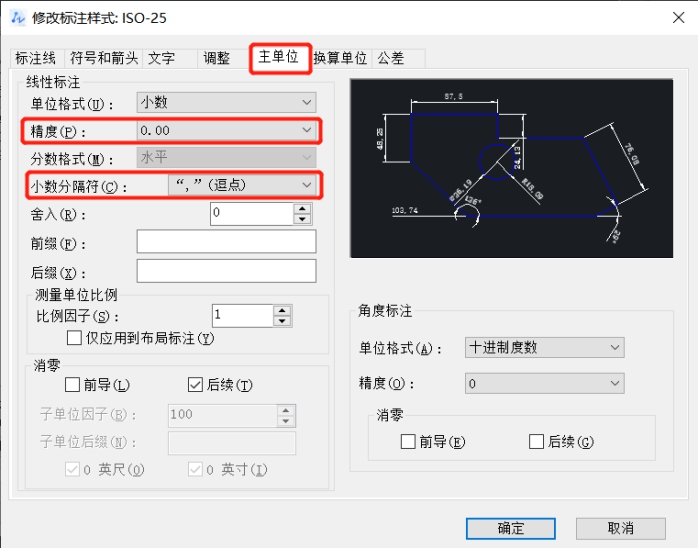Expand angular 单位格式 dropdown 十进制度数

544,347
